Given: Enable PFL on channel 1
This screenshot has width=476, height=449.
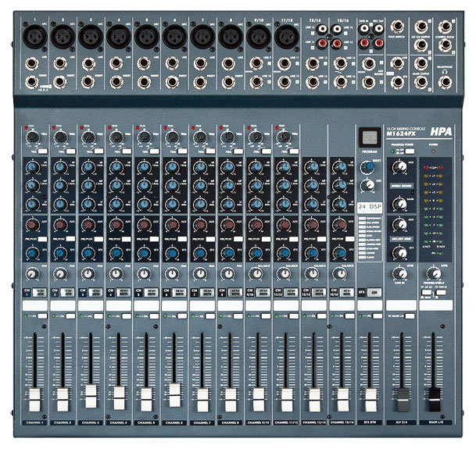Looking at the screenshot, I should coord(42,316).
